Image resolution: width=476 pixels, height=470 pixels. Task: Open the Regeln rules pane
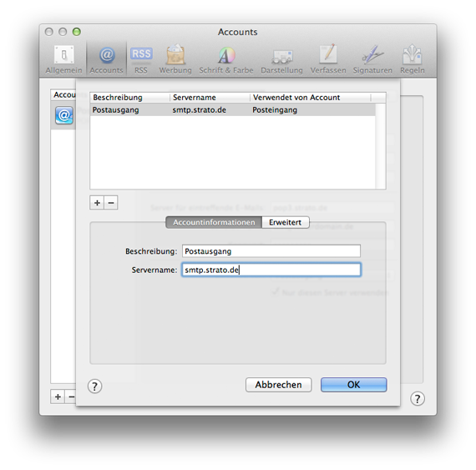pyautogui.click(x=413, y=60)
